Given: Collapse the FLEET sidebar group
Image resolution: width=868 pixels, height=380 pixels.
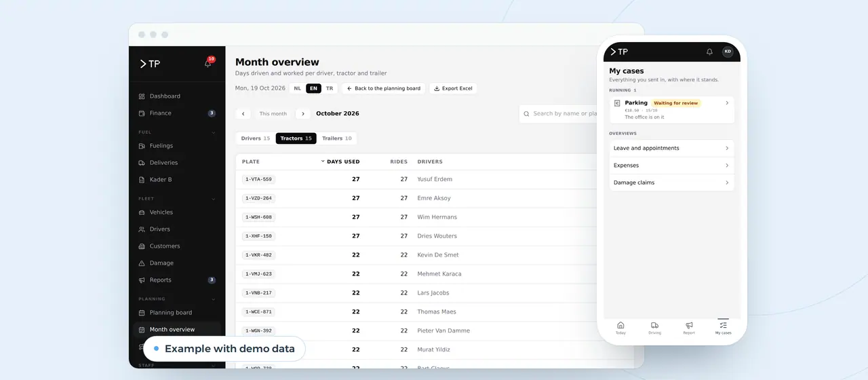Looking at the screenshot, I should (x=213, y=199).
